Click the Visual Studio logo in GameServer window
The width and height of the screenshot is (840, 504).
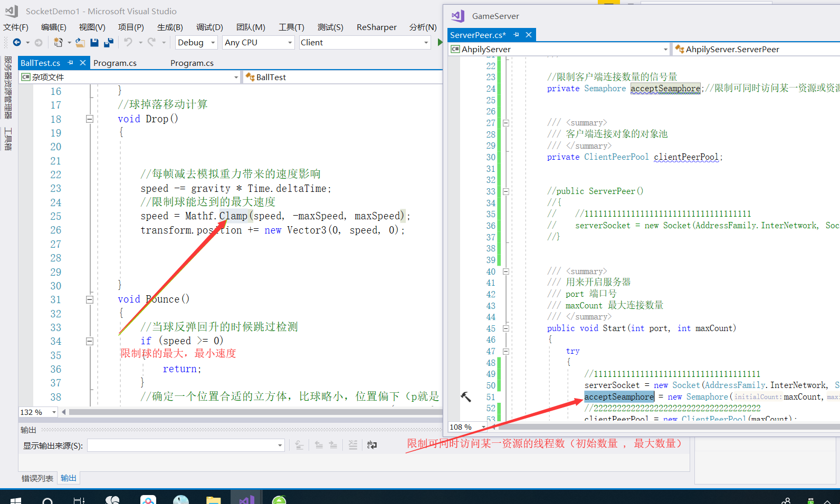point(458,16)
